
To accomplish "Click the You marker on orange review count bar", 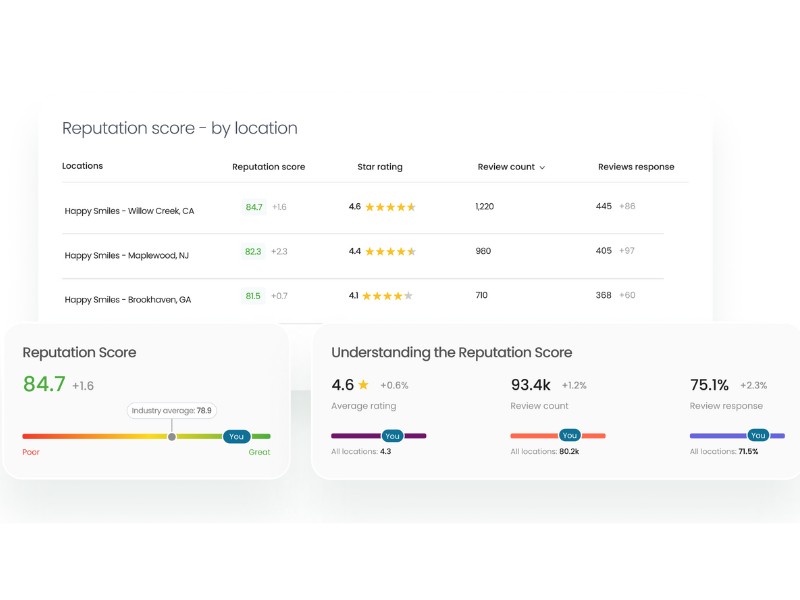I will point(570,436).
